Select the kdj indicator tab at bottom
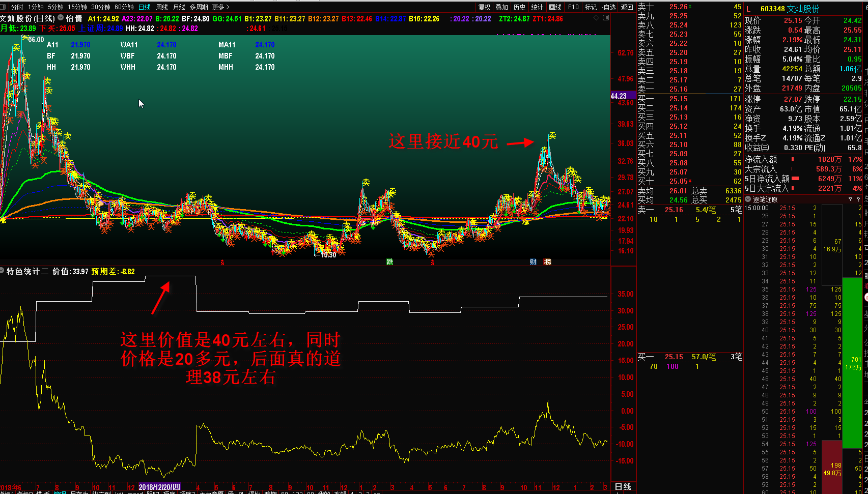This screenshot has height=494, width=868. [x=119, y=492]
